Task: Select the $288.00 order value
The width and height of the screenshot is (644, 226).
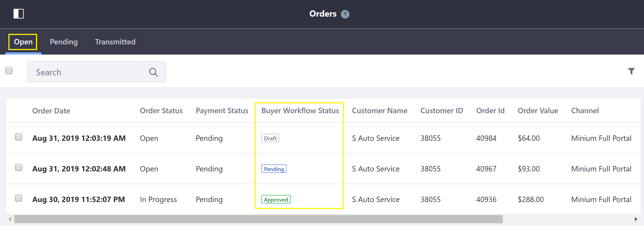Action: [x=531, y=199]
